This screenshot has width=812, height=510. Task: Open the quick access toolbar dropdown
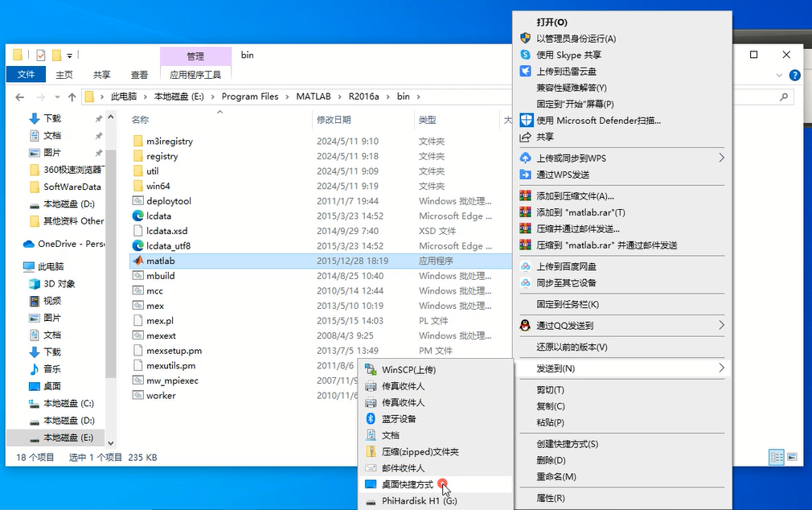(x=69, y=56)
